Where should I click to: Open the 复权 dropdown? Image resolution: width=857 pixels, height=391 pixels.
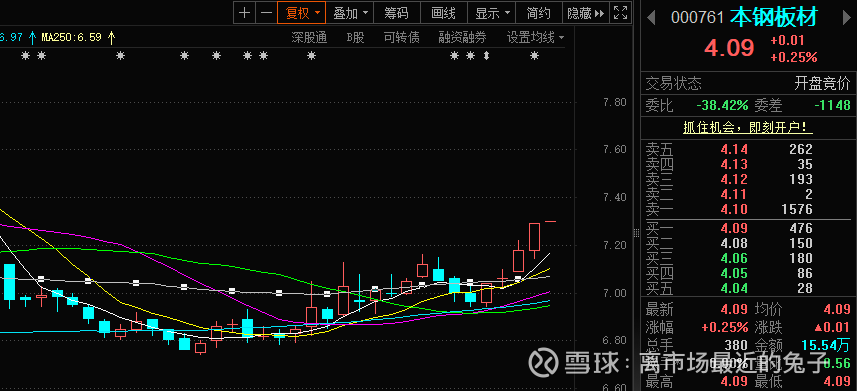[x=302, y=13]
